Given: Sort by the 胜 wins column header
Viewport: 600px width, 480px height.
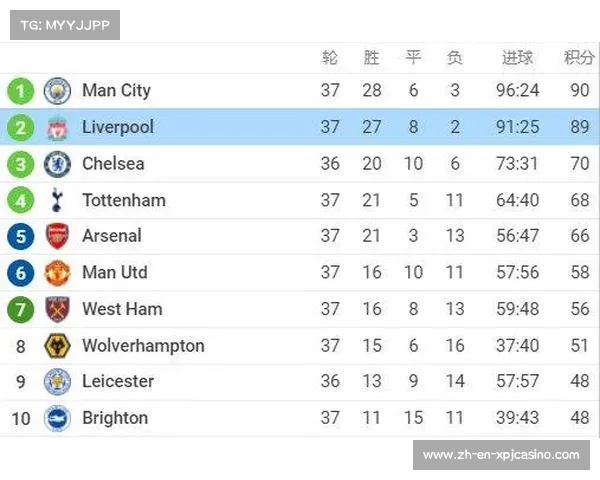Looking at the screenshot, I should 371,58.
